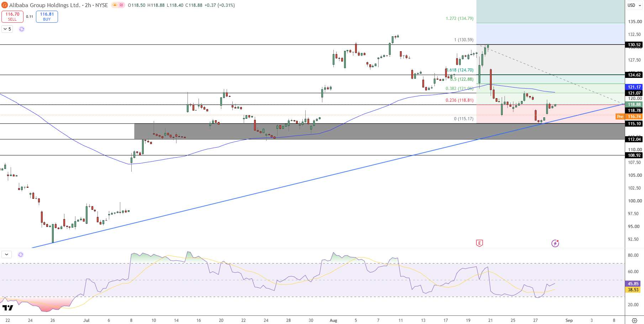
Task: Click the Aug label on time axis
Action: [333, 320]
